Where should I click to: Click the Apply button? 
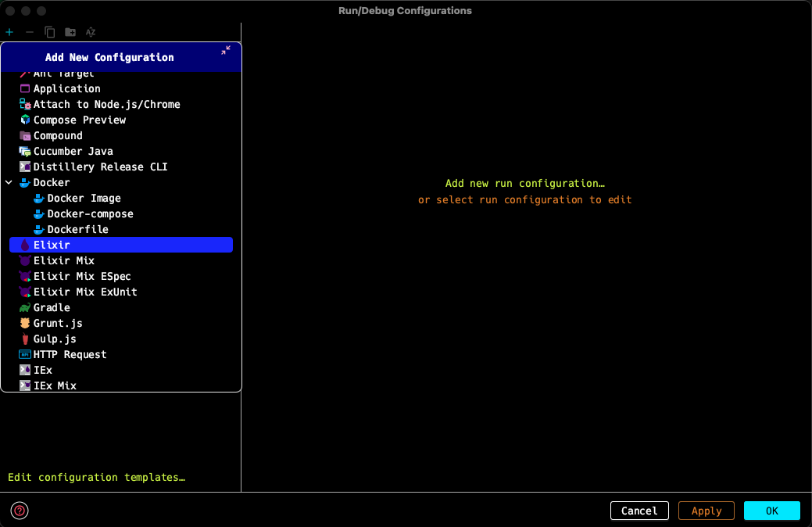[706, 511]
